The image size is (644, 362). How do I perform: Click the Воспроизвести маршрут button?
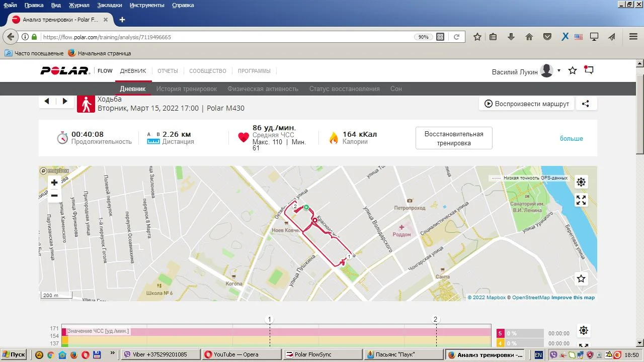point(526,104)
